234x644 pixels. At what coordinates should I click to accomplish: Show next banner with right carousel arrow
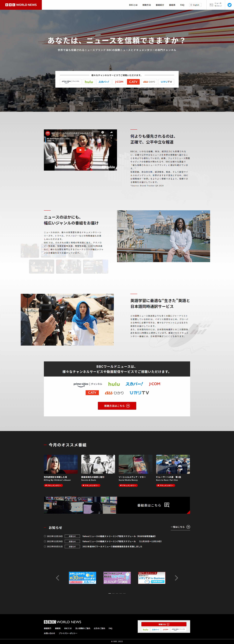click(x=176, y=578)
